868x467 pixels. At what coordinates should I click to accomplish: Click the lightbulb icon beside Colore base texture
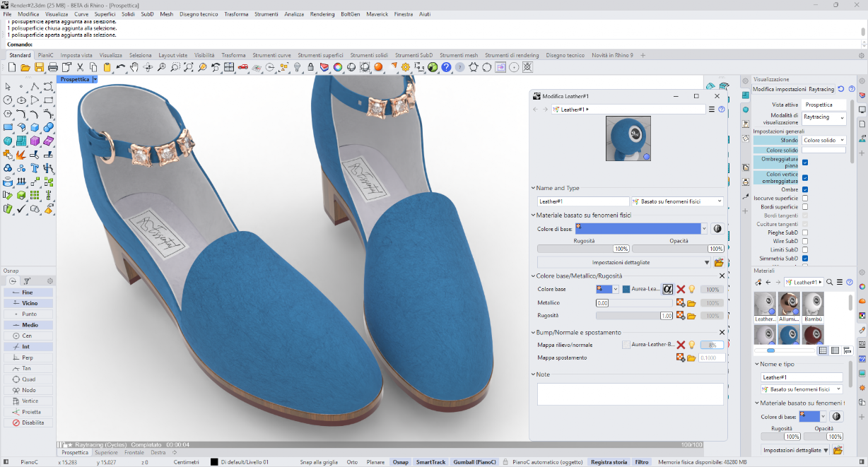tap(692, 289)
